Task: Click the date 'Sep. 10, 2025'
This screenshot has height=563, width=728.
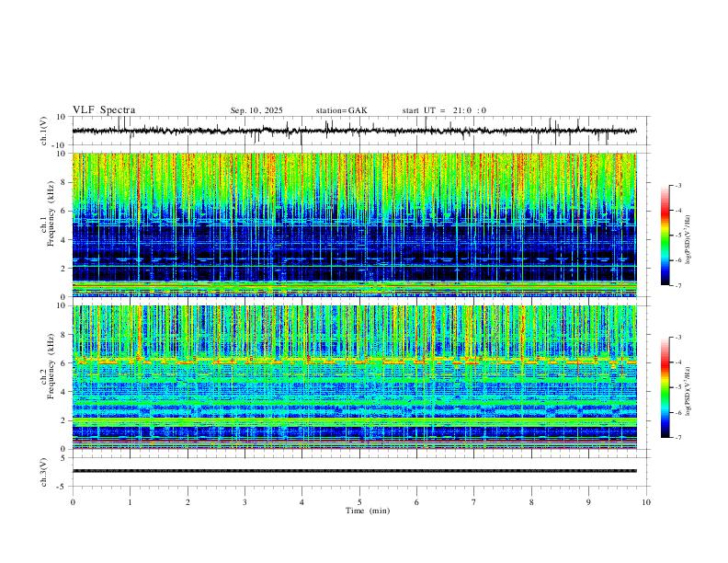Action: (x=256, y=110)
